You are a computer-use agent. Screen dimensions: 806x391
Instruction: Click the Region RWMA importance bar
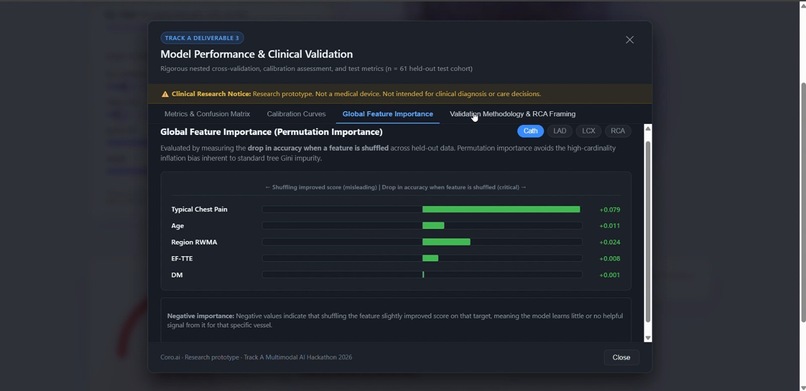click(446, 242)
